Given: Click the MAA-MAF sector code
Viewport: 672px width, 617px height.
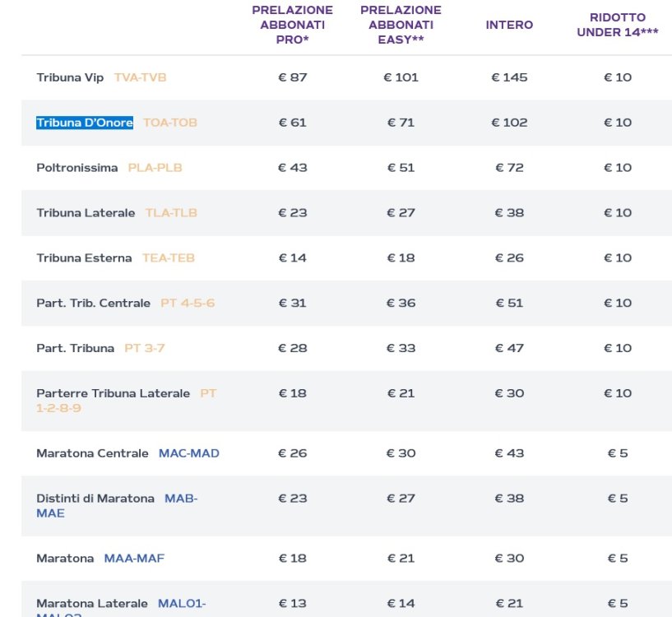Looking at the screenshot, I should point(134,559).
